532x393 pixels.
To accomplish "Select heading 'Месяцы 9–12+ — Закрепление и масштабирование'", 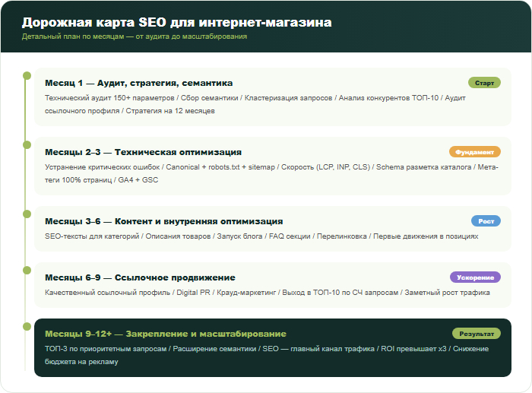I will tap(166, 334).
